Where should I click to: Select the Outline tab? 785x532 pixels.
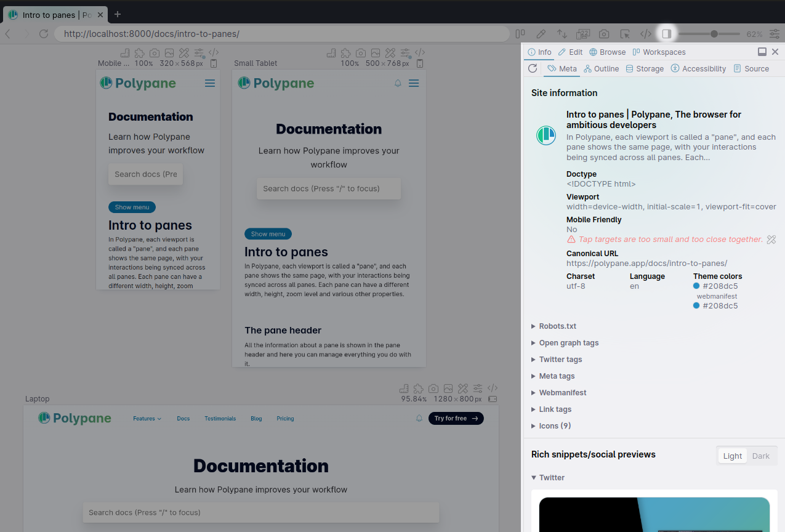tap(601, 69)
